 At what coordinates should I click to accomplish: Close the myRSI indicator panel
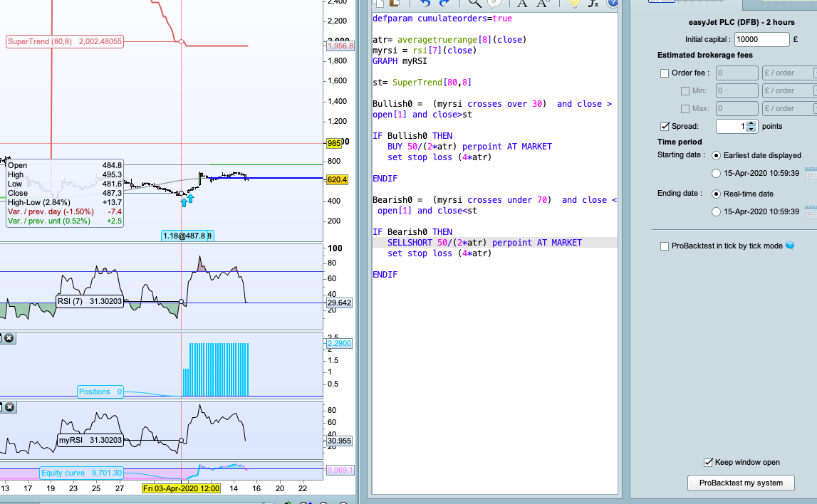tap(9, 407)
